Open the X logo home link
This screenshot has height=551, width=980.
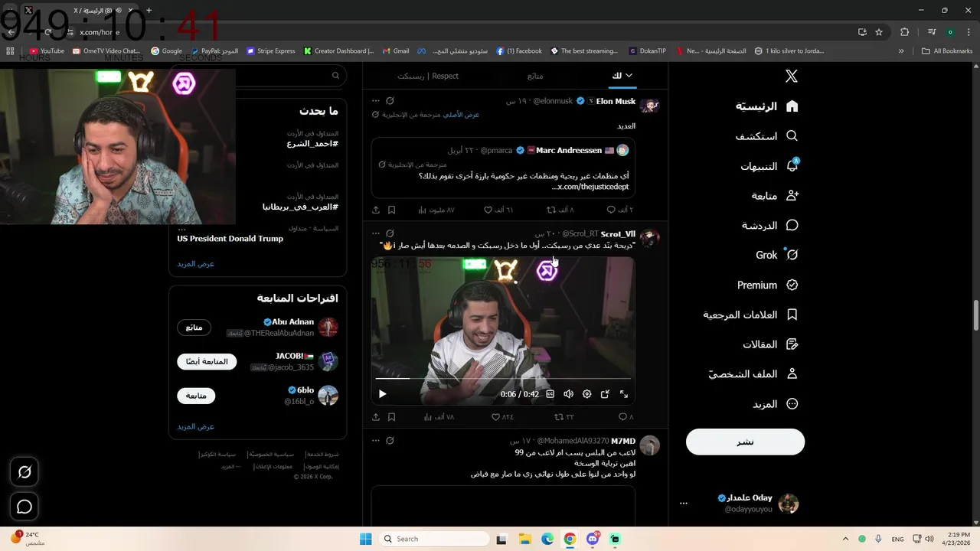click(792, 76)
